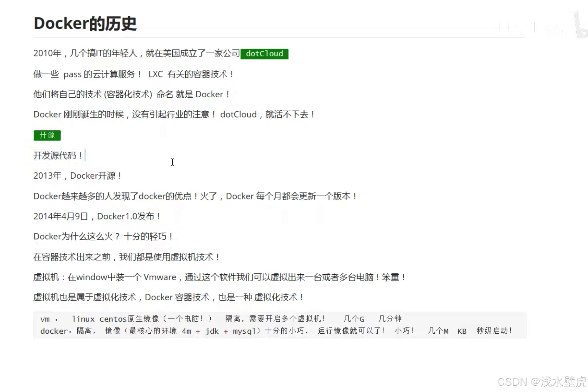Click the line "他们将自己的技术 (容器化技术) 命名"

coord(131,95)
